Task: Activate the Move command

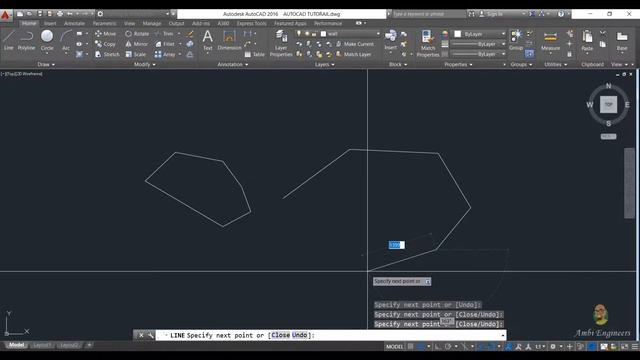Action: 105,33
